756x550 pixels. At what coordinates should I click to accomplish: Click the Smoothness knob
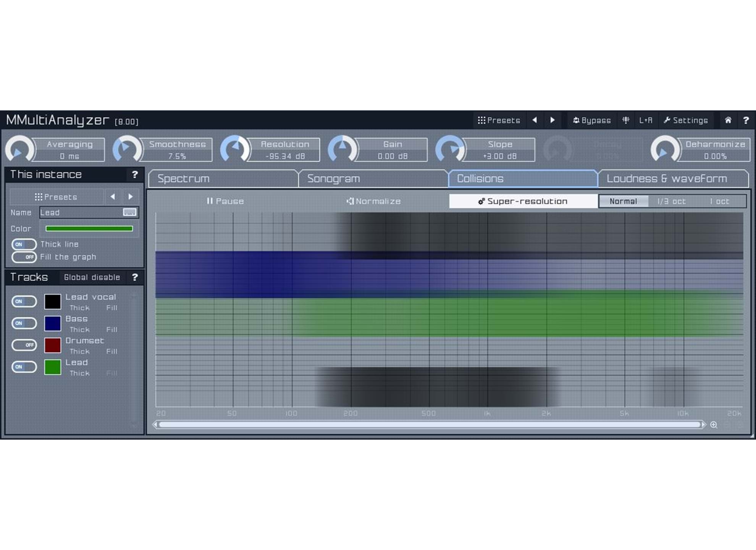(127, 149)
